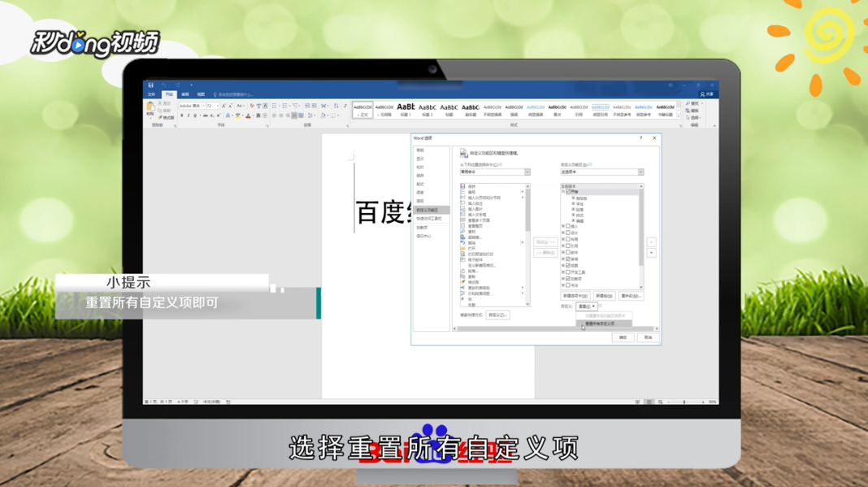Viewport: 868px width, 487px height.
Task: Click the Replace icon in editing group
Action: point(688,111)
